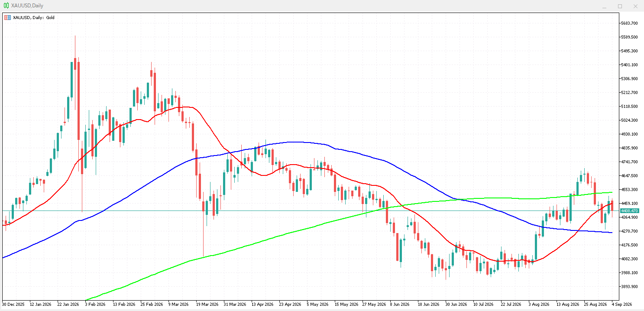This screenshot has width=644, height=311.
Task: Click the 25 Feb 2026 date label
Action: [152, 305]
